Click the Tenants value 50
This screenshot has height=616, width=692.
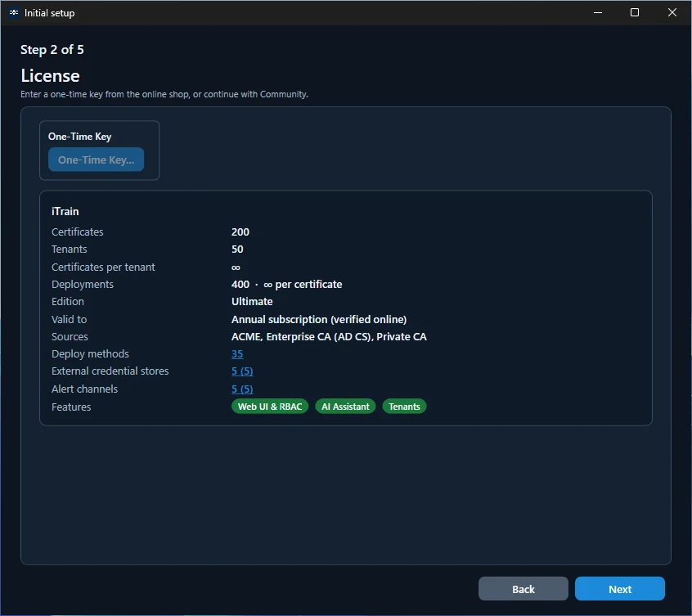237,249
